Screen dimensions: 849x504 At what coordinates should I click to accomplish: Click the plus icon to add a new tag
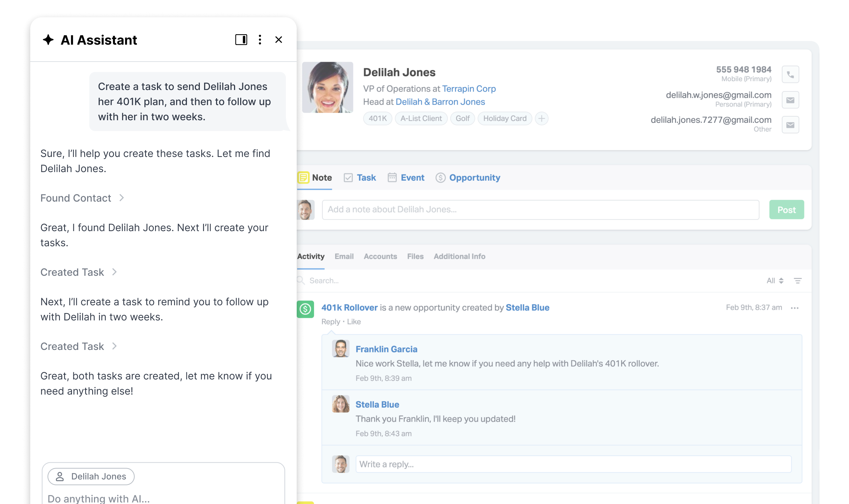tap(542, 118)
